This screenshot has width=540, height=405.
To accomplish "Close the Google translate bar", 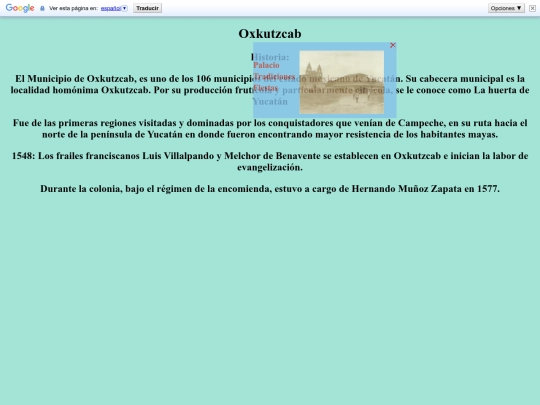I will [532, 8].
